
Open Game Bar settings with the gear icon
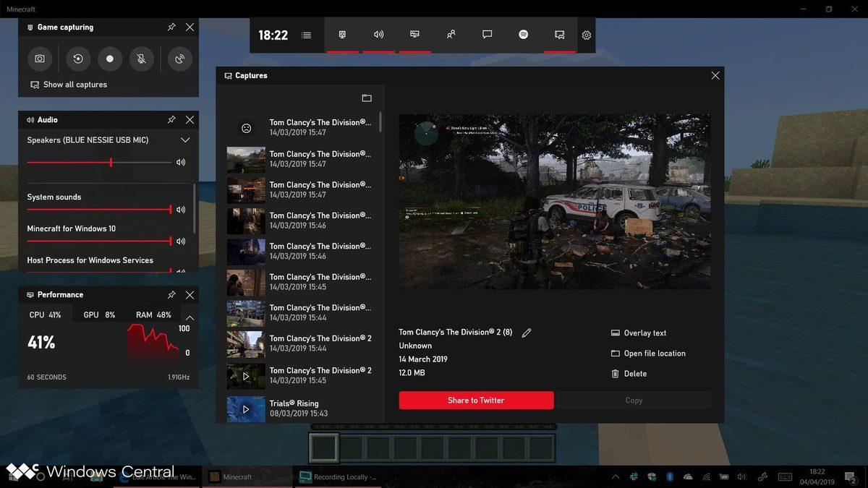tap(586, 34)
